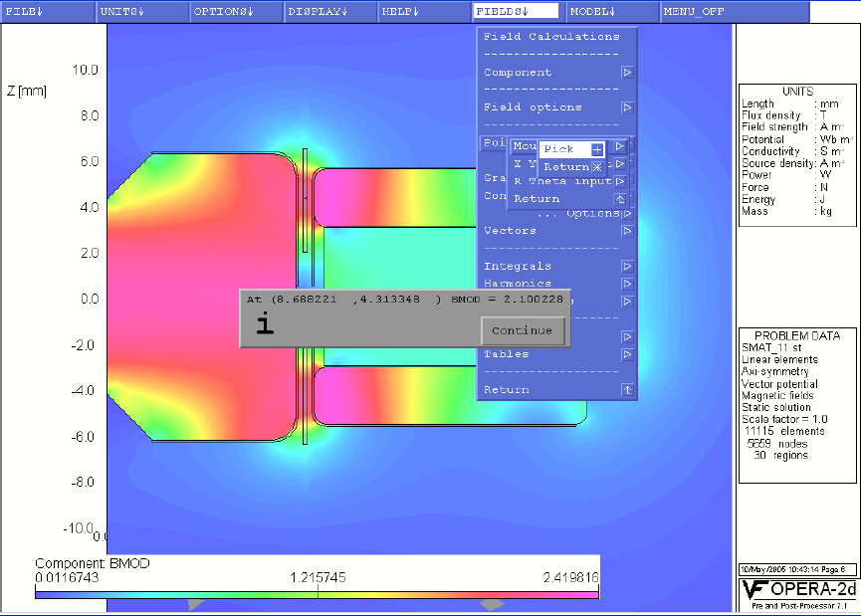
Task: Click the cross icon beside Return in the Pick submenu
Action: tap(597, 167)
